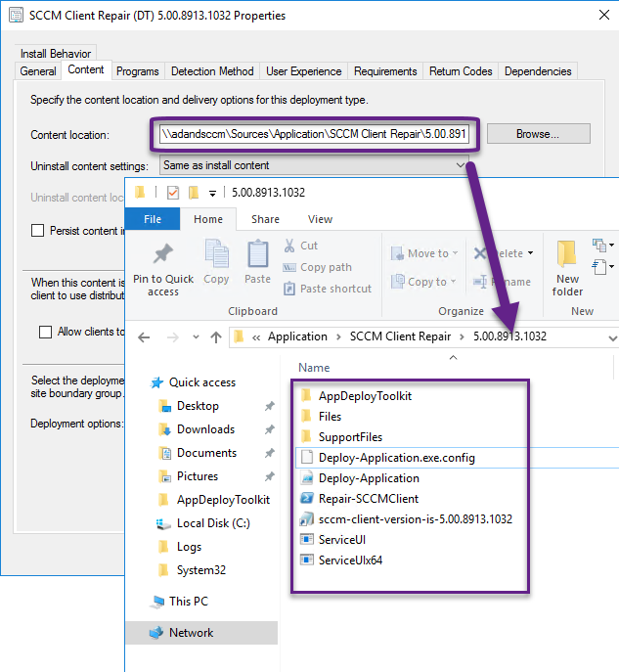
Task: Open New item dropdown in ribbon
Action: 603,246
